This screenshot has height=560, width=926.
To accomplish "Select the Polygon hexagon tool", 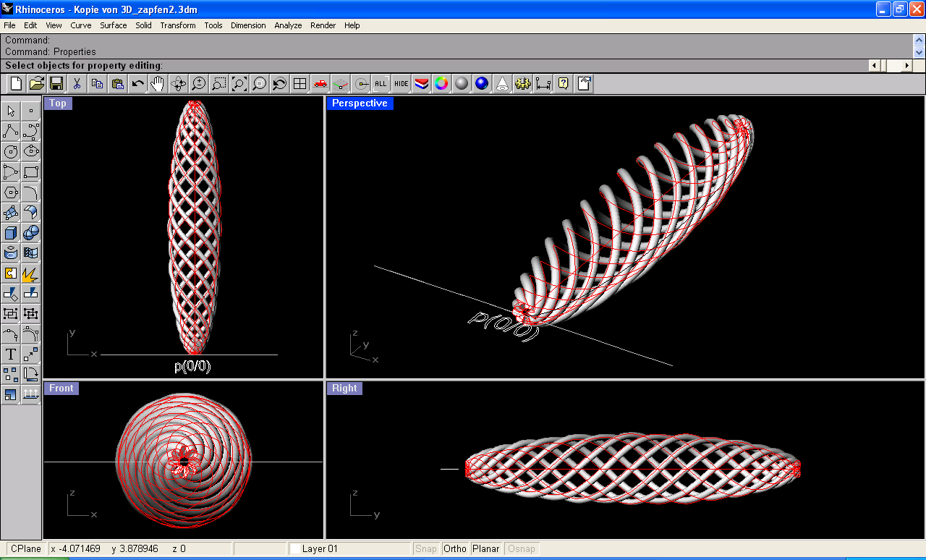I will pyautogui.click(x=11, y=192).
